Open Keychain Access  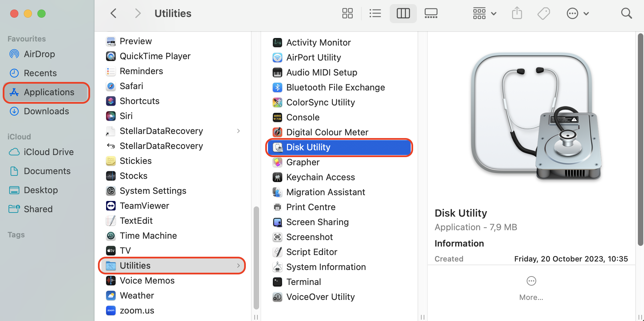coord(320,177)
